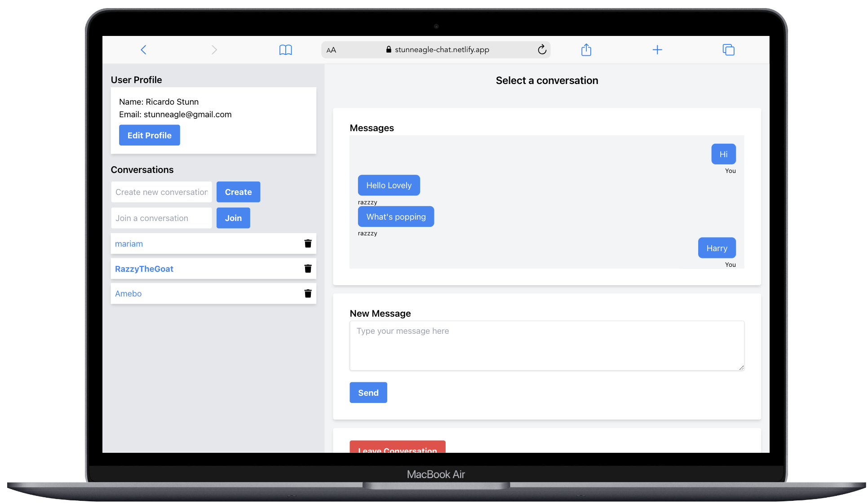This screenshot has height=504, width=868.
Task: Select the Amebo conversation
Action: click(128, 293)
